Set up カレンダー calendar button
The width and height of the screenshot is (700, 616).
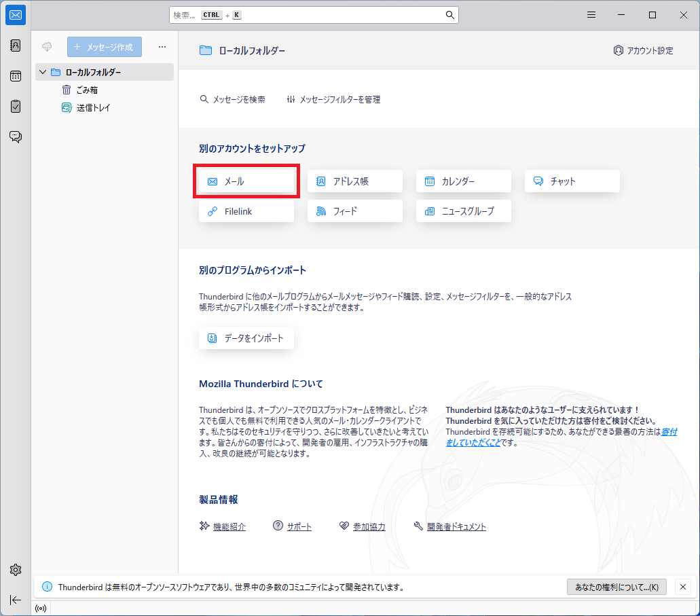[x=464, y=181]
